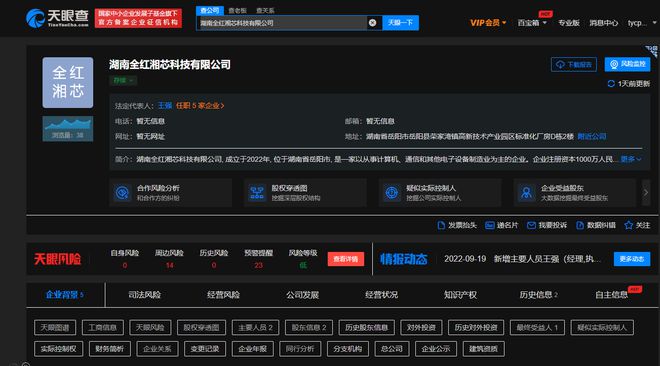Click the 财务简析 tag
The height and width of the screenshot is (366, 660).
pos(109,349)
